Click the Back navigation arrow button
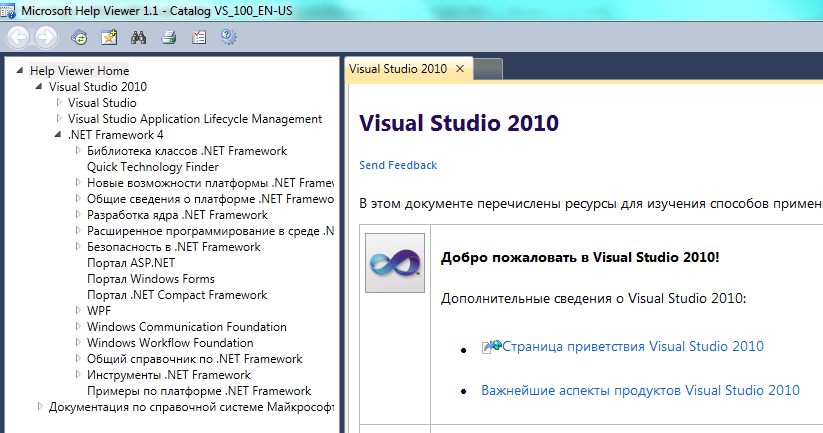The height and width of the screenshot is (433, 823). pyautogui.click(x=18, y=38)
